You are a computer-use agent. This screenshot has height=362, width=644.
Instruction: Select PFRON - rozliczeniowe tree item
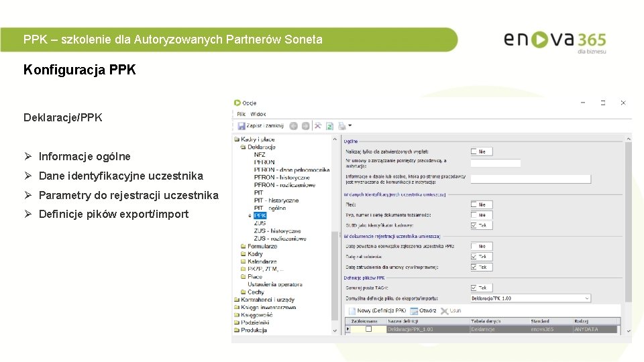(x=284, y=185)
